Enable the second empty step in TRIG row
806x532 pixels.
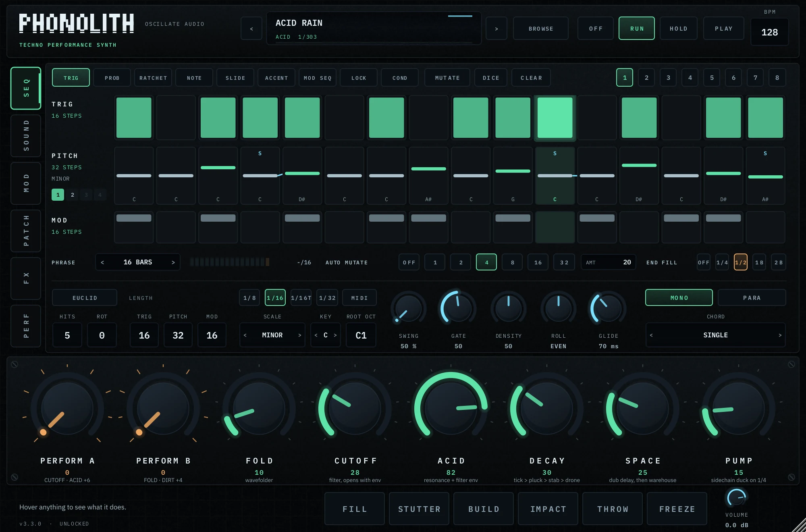(345, 118)
